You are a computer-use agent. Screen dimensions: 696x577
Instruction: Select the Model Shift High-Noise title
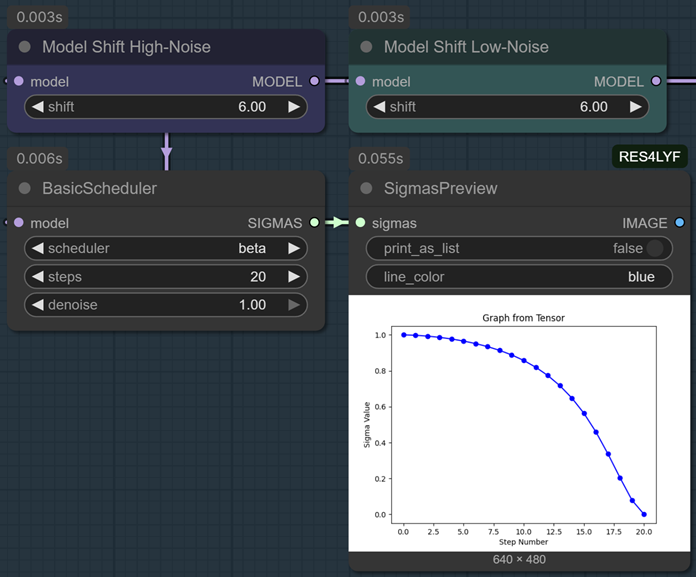click(x=126, y=47)
